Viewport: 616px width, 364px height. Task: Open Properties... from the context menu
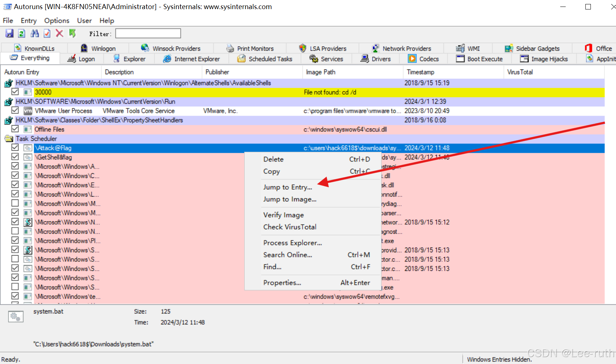click(x=313, y=282)
